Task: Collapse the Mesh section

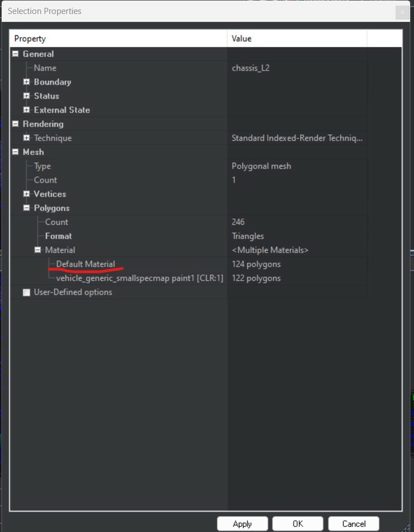Action: 15,152
